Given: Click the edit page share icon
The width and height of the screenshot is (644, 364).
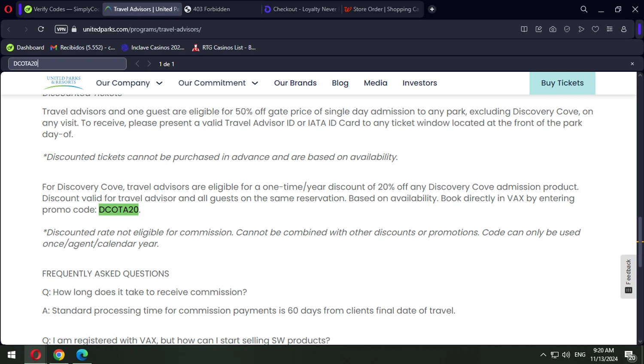Looking at the screenshot, I should click(538, 29).
